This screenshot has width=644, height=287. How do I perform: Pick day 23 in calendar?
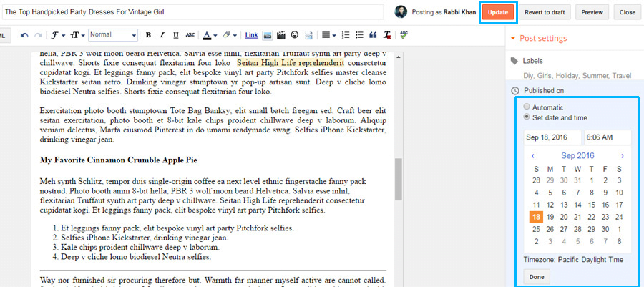(605, 217)
